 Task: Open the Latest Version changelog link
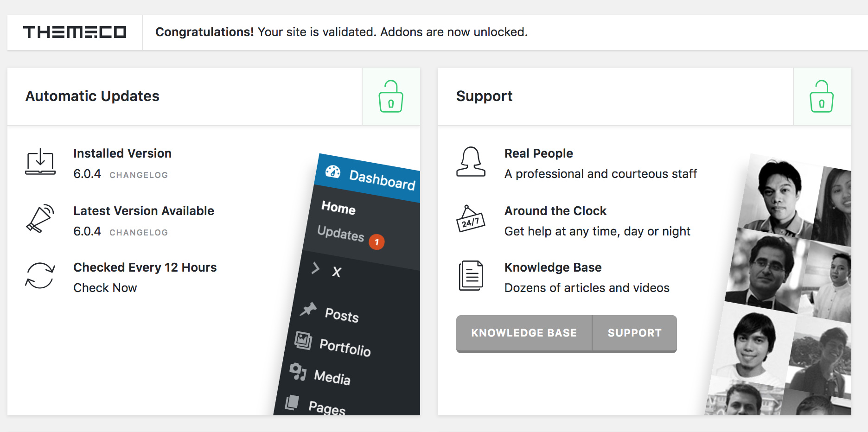[139, 233]
